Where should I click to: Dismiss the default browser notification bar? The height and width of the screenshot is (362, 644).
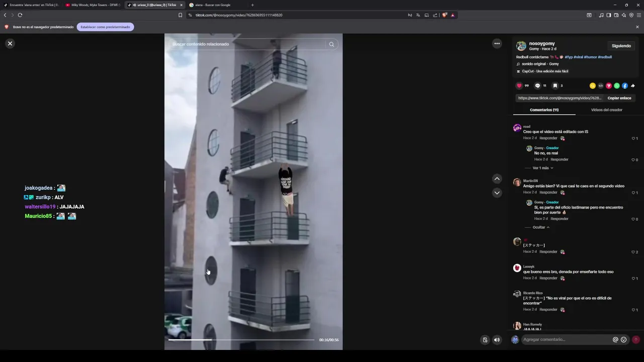637,27
